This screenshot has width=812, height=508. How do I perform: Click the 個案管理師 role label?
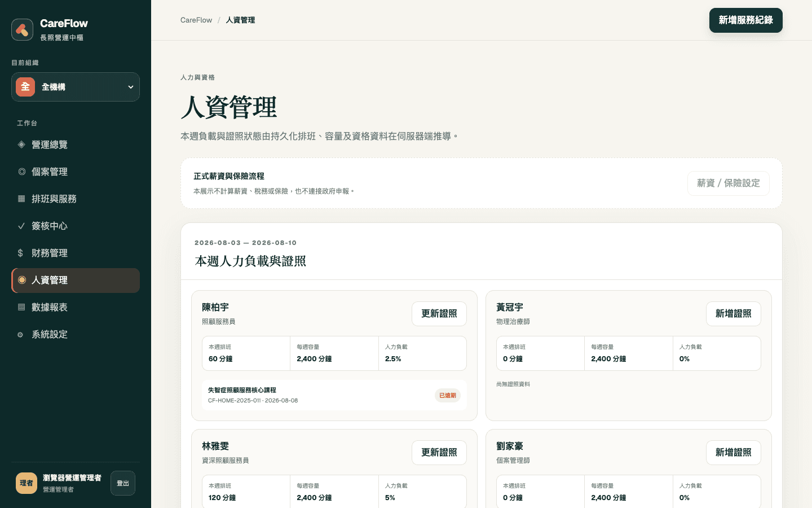(x=513, y=461)
